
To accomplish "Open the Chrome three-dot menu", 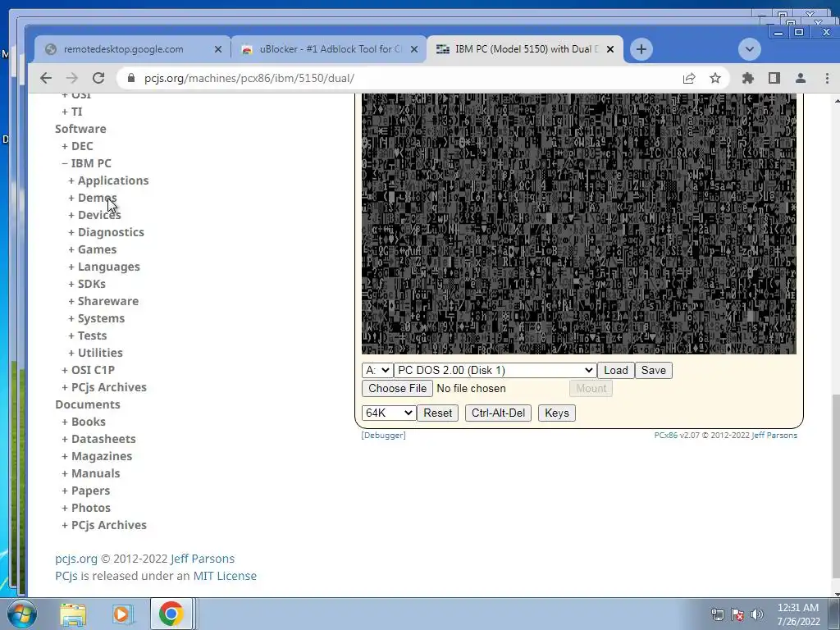I will pos(827,78).
